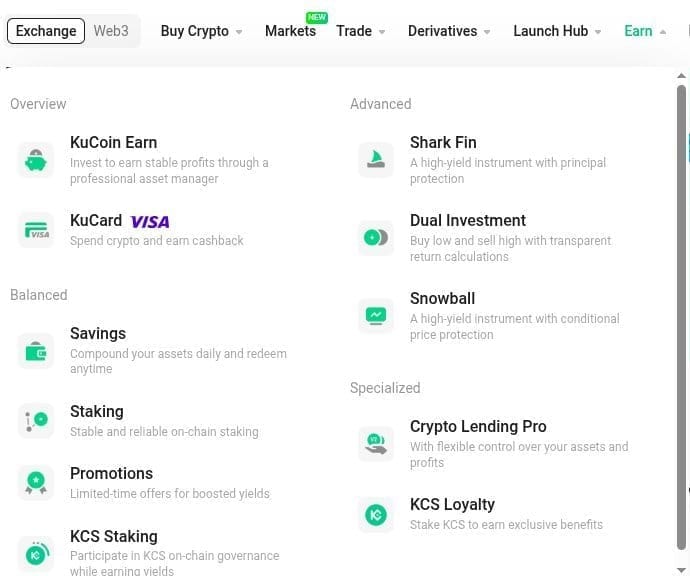Click the KCS Loyalty icon
The height and width of the screenshot is (576, 690).
tap(376, 514)
